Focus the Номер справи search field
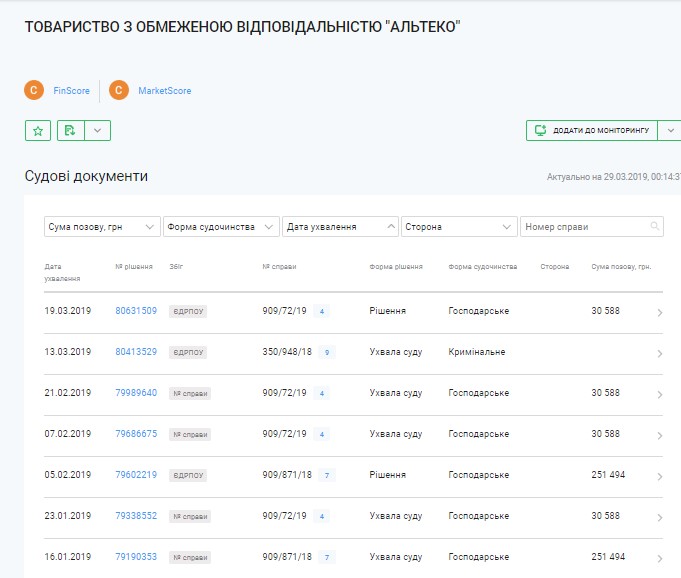The image size is (681, 578). point(584,227)
